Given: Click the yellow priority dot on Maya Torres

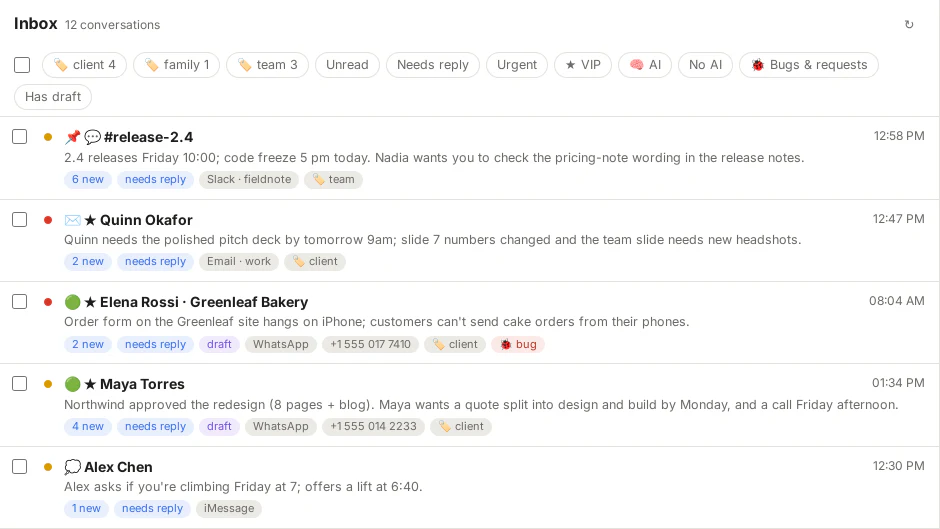Looking at the screenshot, I should tap(48, 384).
